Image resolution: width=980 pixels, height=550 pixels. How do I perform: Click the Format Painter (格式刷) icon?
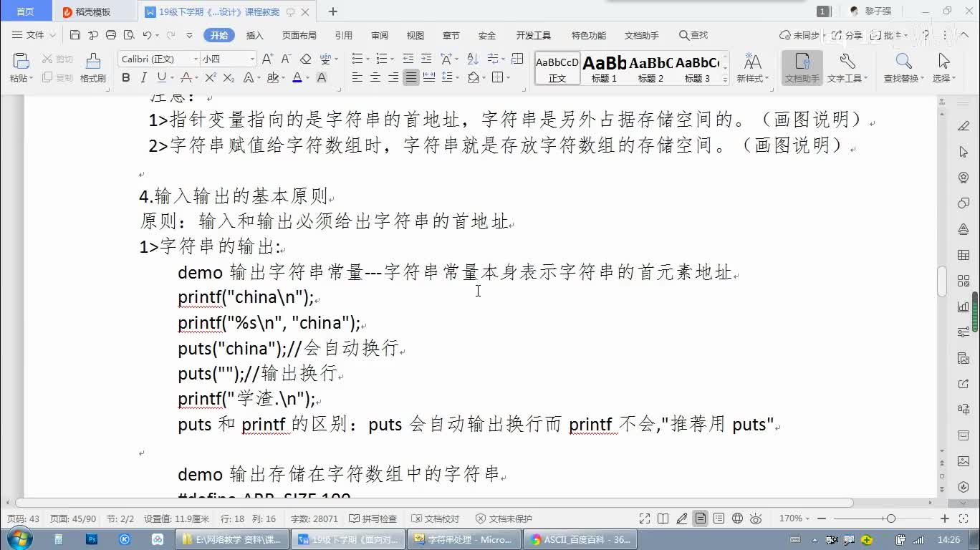click(x=92, y=68)
